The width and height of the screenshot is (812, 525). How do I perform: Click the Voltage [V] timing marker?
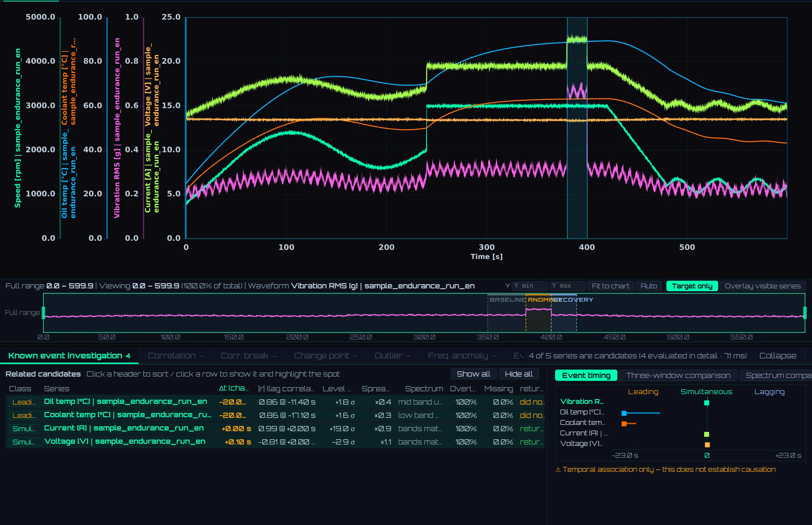click(707, 445)
